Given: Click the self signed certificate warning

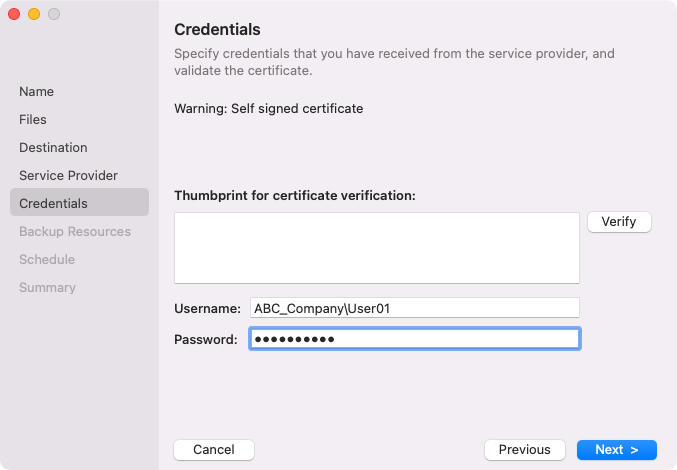Looking at the screenshot, I should (x=268, y=108).
